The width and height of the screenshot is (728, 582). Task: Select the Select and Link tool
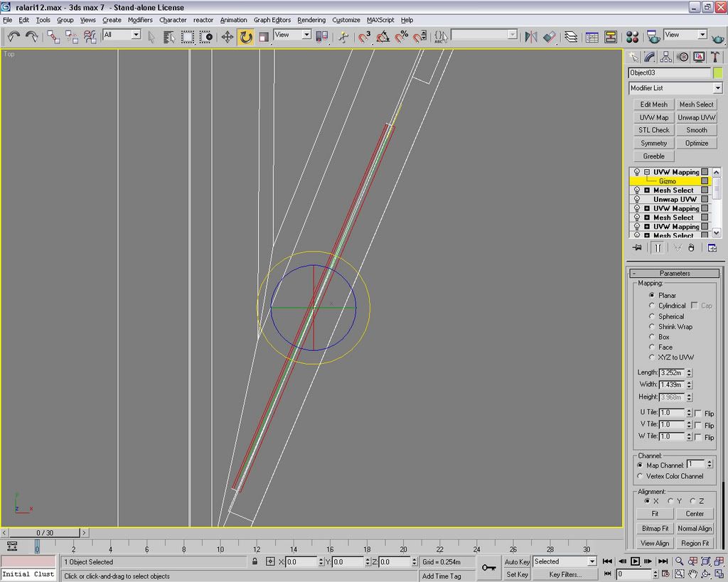pyautogui.click(x=53, y=37)
